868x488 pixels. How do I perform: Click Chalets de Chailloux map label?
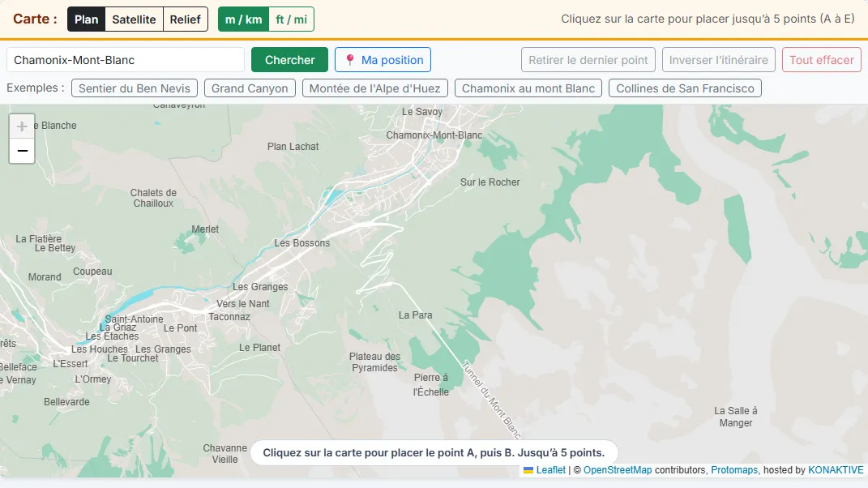pyautogui.click(x=153, y=198)
